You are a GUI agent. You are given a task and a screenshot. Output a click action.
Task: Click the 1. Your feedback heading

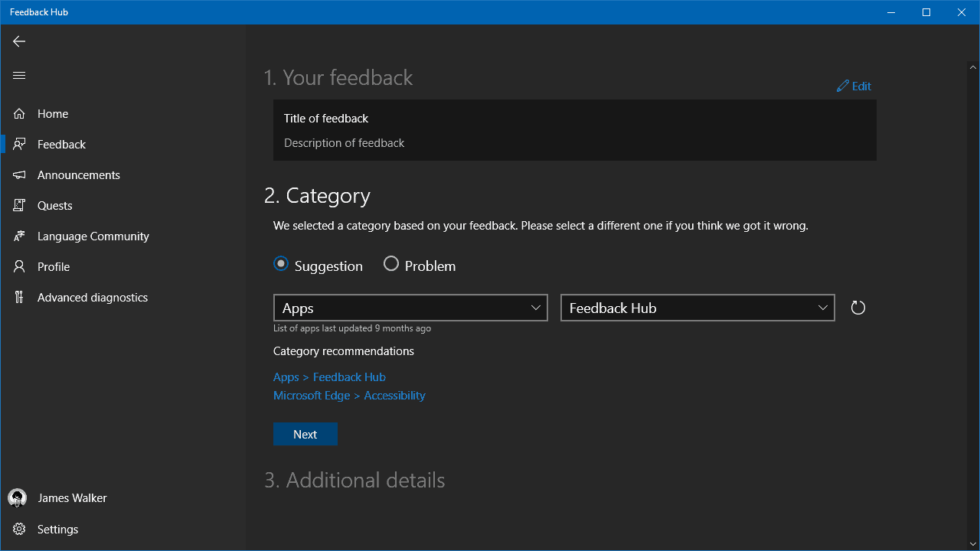[338, 77]
